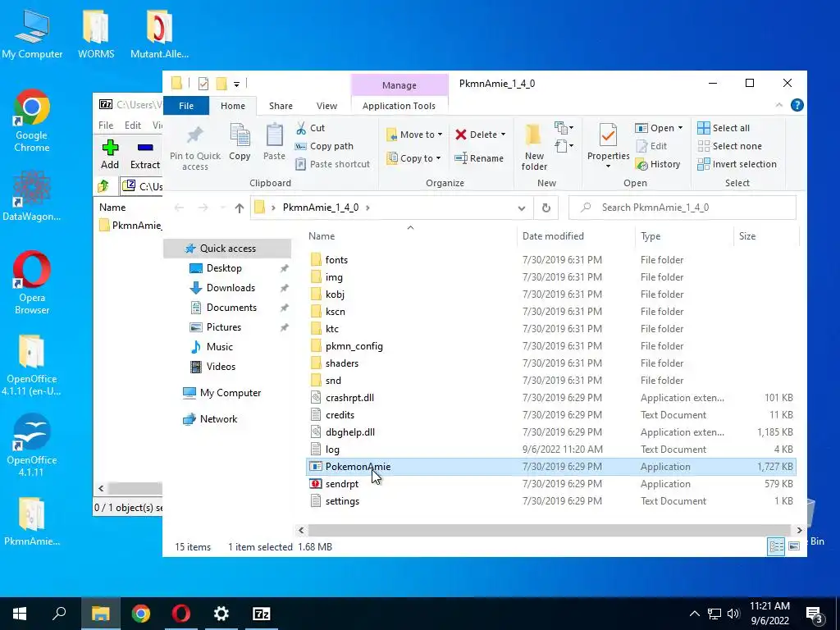Click the Add button in 7-Zip window
Image resolution: width=840 pixels, height=630 pixels.
[x=110, y=155]
